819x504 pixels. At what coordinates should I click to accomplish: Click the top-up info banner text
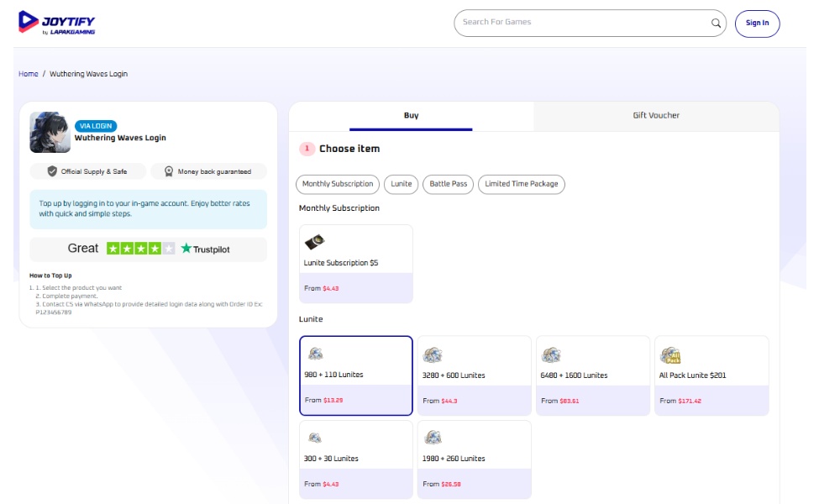pyautogui.click(x=144, y=209)
